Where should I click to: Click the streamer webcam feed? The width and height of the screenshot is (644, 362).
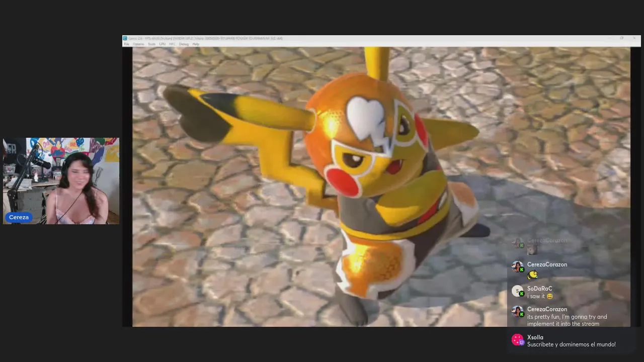coord(61,181)
